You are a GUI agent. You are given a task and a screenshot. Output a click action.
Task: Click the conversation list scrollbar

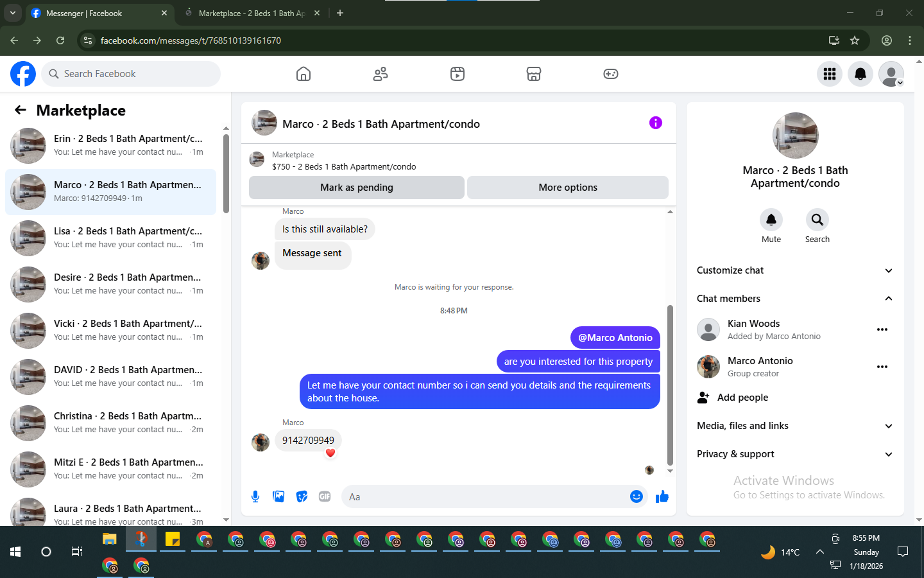point(226,173)
